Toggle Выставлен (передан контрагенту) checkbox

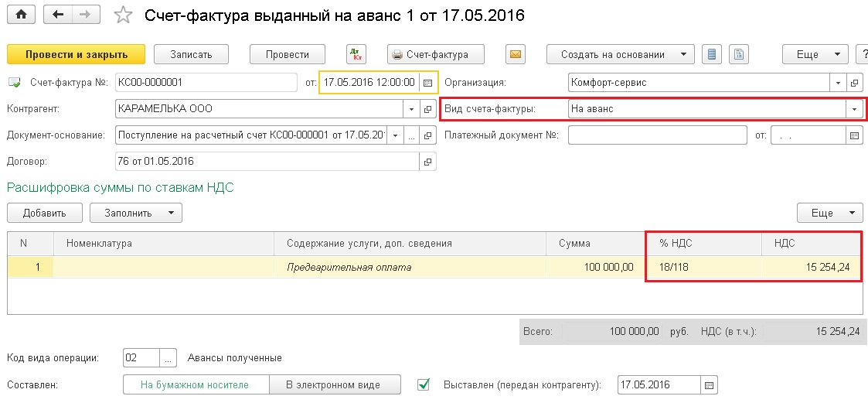[x=424, y=384]
